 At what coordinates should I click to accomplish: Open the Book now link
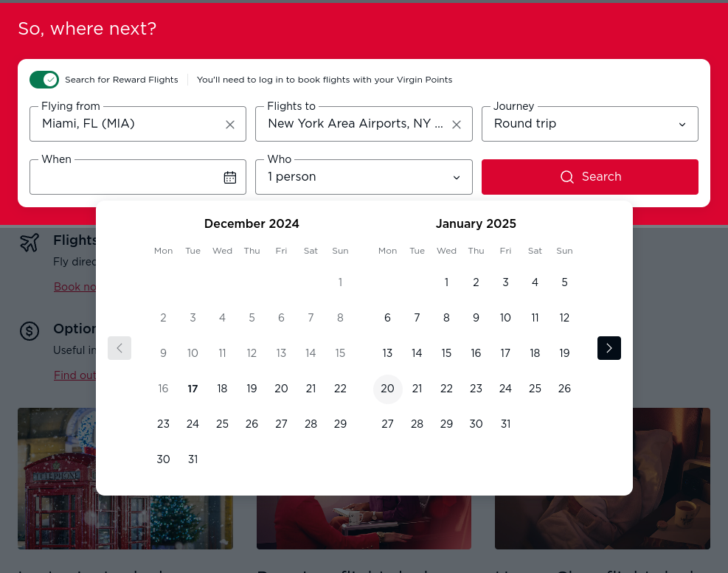pos(74,287)
